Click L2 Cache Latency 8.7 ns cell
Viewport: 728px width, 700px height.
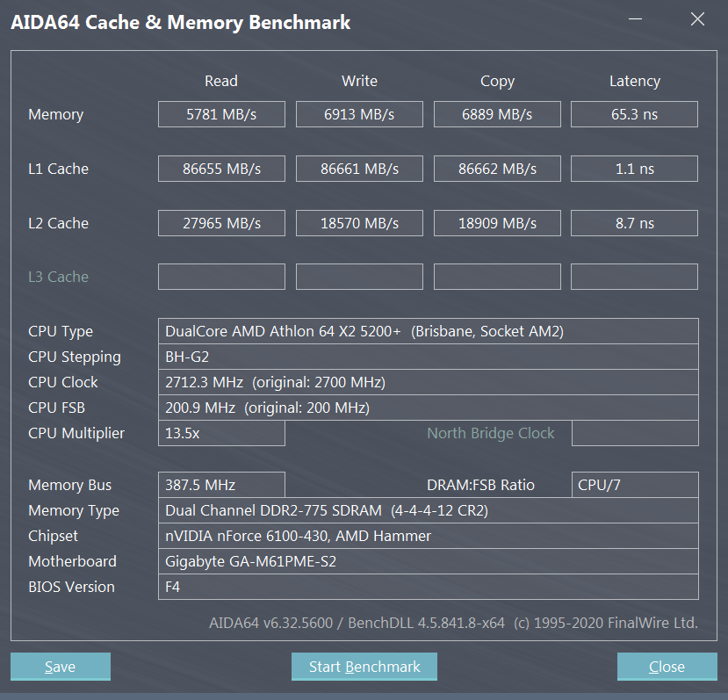634,223
